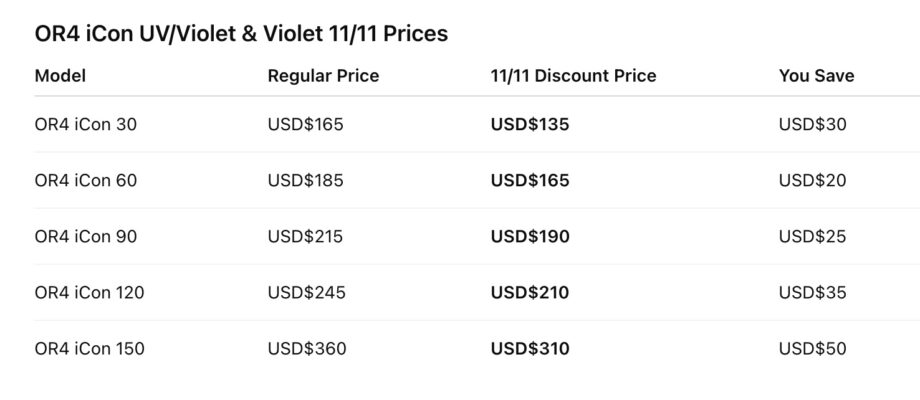This screenshot has width=920, height=400.
Task: Click the USD$50 savings amount
Action: click(812, 349)
